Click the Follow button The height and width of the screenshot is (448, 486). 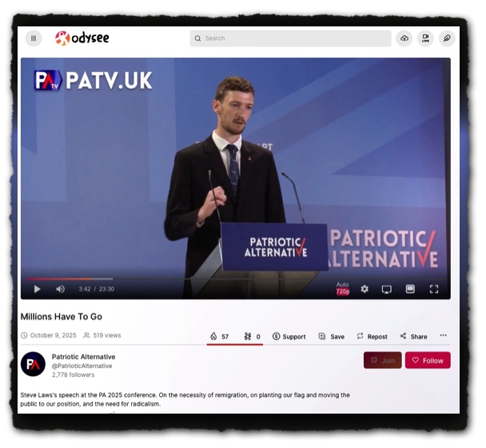pyautogui.click(x=428, y=361)
